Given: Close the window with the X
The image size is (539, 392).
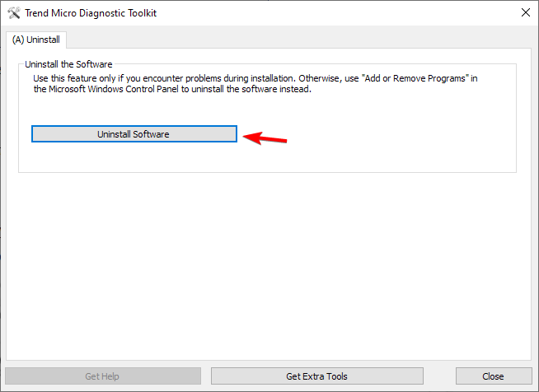Looking at the screenshot, I should [x=526, y=12].
